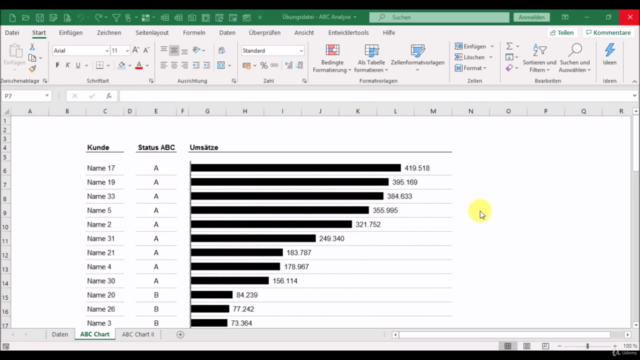Click the wrap text icon
Viewport: 640px width, 360px height.
[x=222, y=50]
